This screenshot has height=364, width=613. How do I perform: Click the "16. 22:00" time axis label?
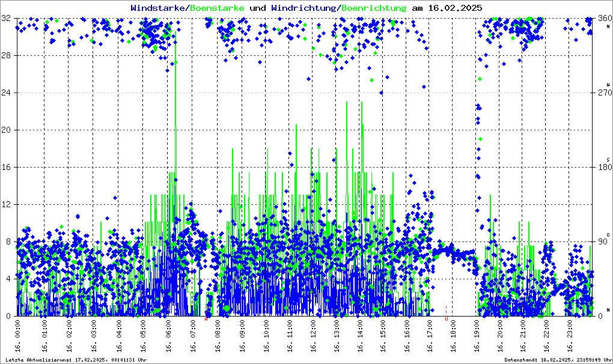546,336
